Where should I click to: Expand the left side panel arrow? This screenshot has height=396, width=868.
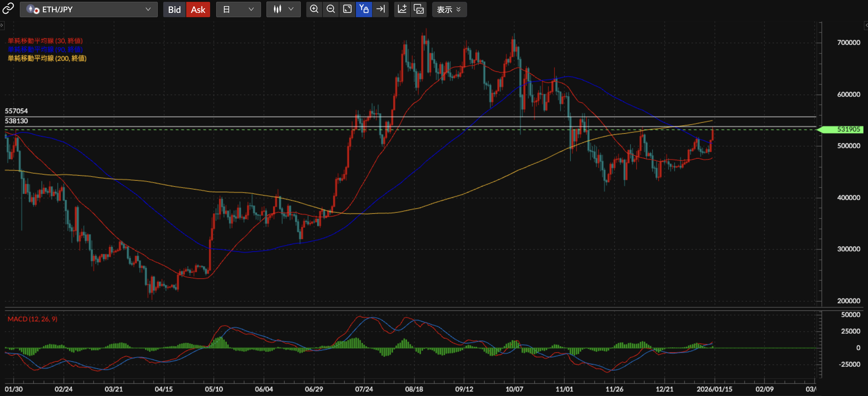click(x=2, y=25)
